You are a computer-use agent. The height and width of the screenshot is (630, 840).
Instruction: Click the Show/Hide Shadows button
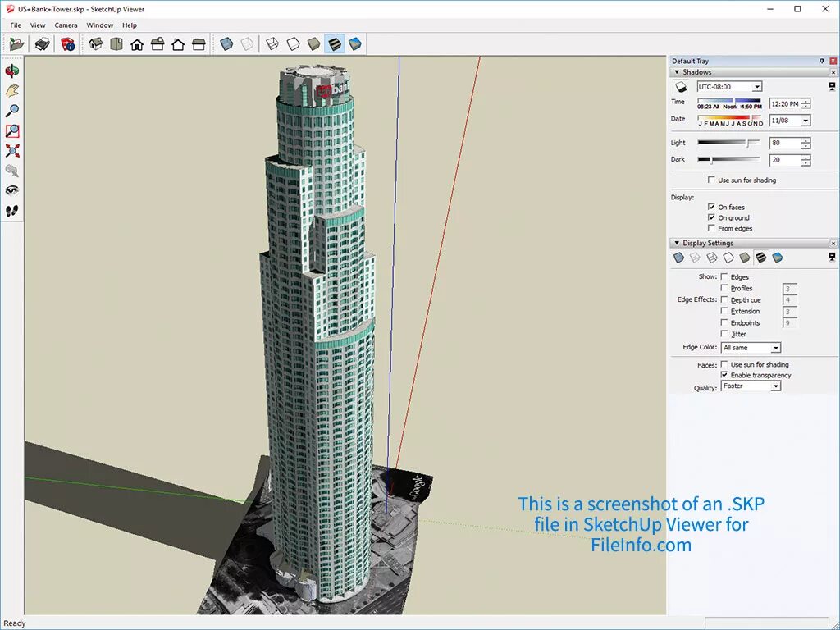[681, 87]
